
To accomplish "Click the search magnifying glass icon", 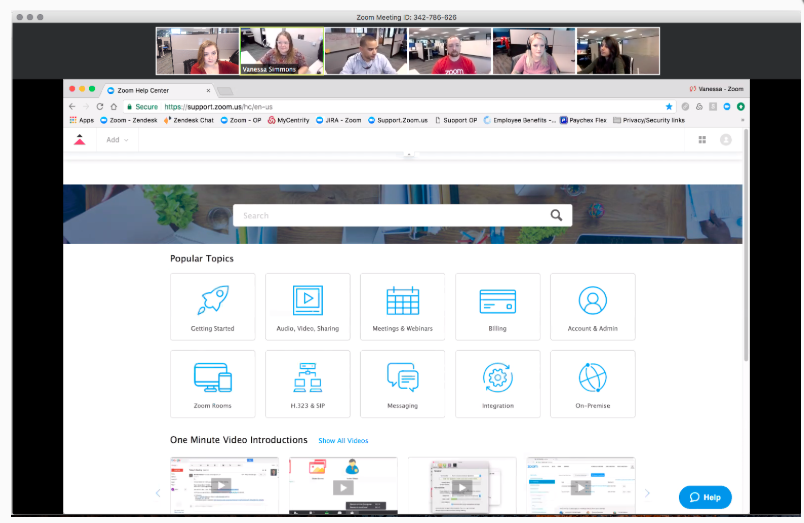I will click(x=556, y=215).
